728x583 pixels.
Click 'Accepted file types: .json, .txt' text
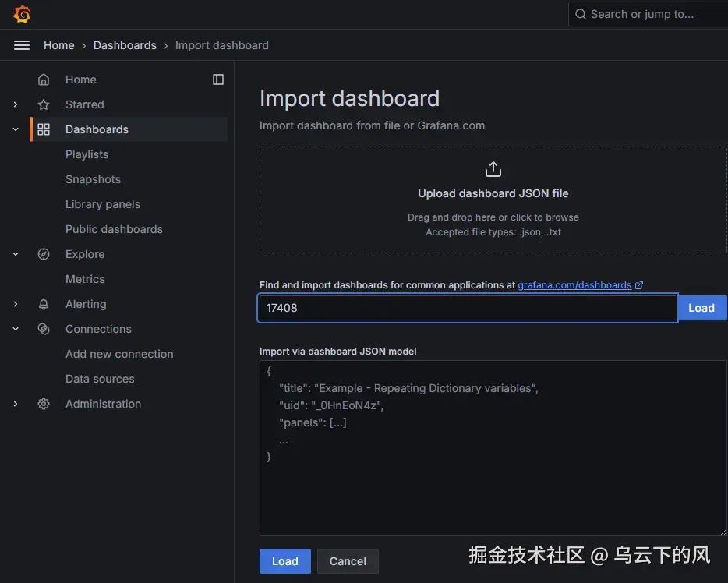[493, 232]
